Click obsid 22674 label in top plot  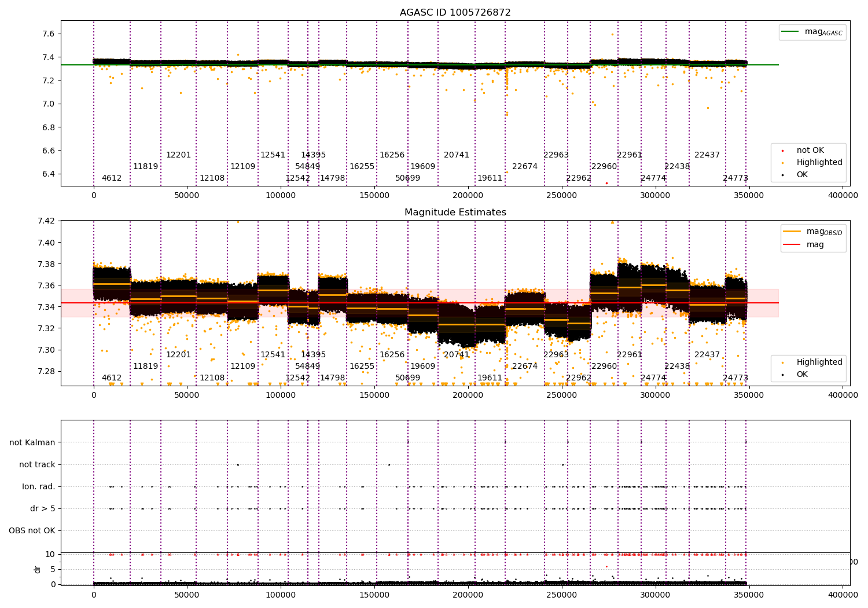click(x=525, y=167)
